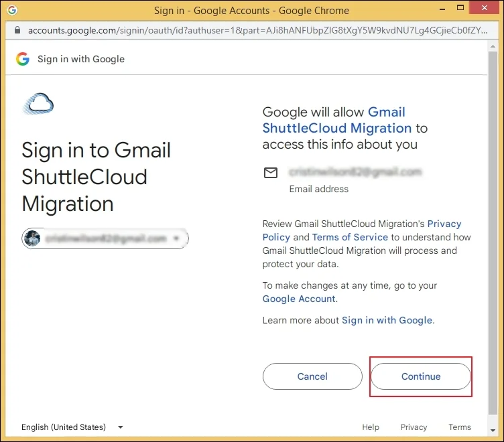Close the Chrome sign-in window
The width and height of the screenshot is (504, 442).
click(x=485, y=8)
